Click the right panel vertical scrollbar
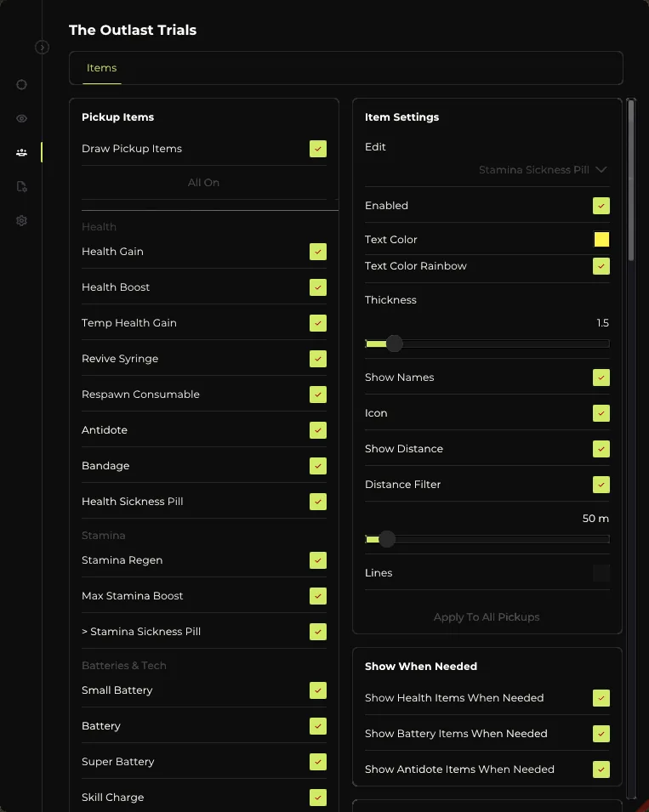This screenshot has width=649, height=812. (631, 180)
